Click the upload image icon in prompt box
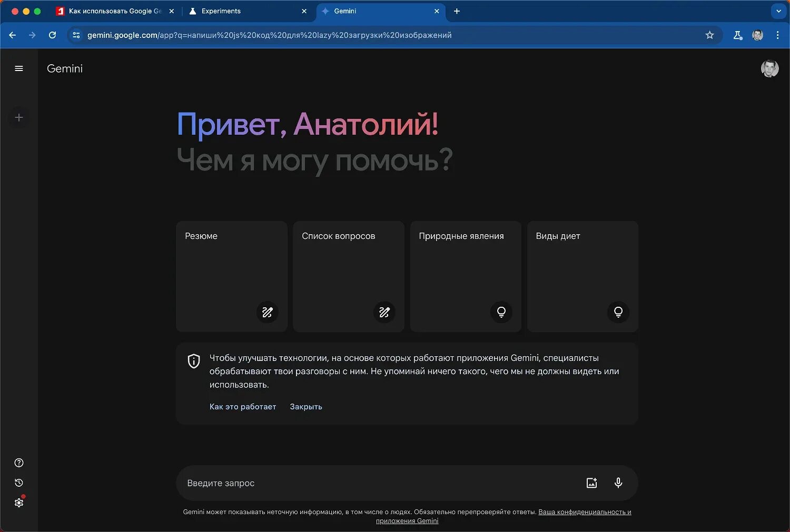Image resolution: width=790 pixels, height=532 pixels. 592,483
